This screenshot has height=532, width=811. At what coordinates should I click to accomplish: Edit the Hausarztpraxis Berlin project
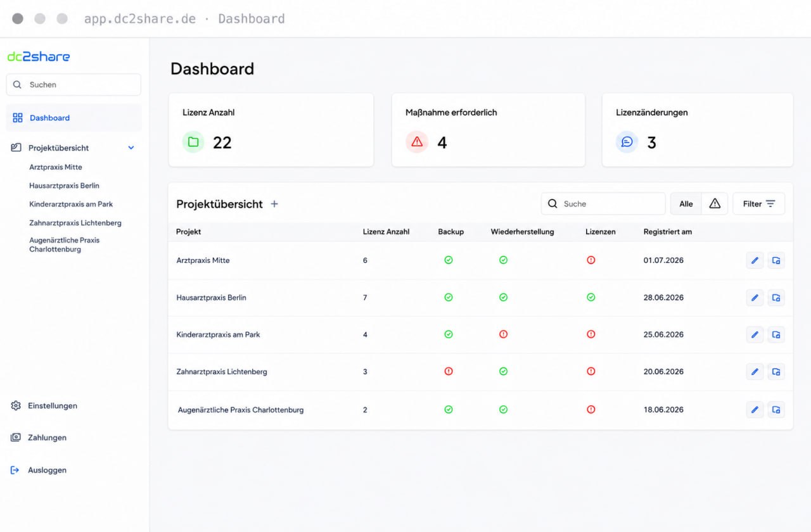pos(755,298)
